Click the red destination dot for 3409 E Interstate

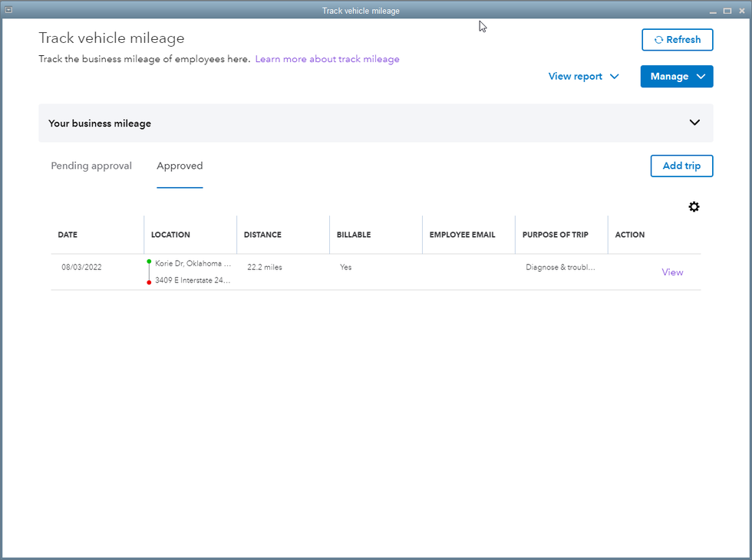[149, 282]
